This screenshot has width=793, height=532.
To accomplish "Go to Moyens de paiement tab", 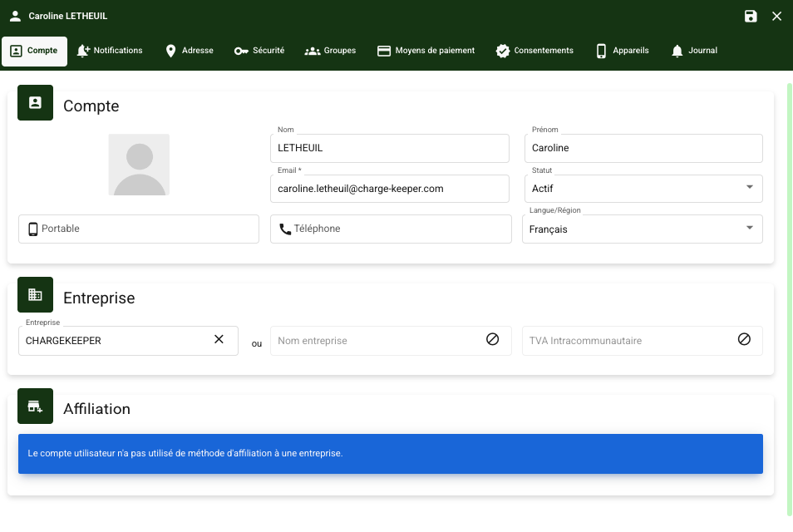I will pyautogui.click(x=426, y=51).
